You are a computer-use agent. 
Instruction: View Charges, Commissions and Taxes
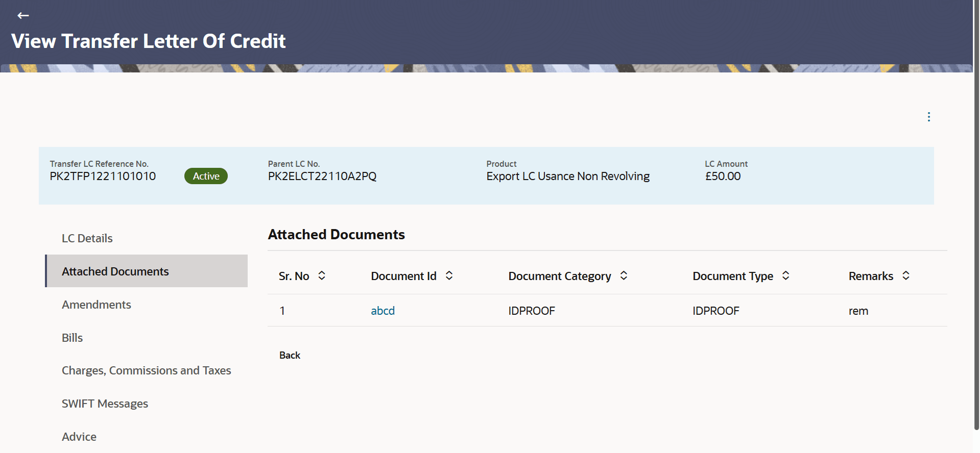tap(147, 370)
